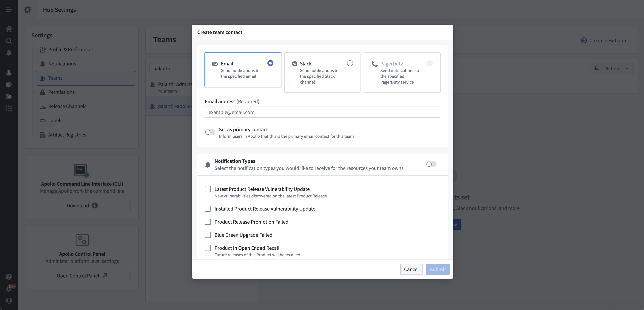This screenshot has height=310, width=644.
Task: Open the Actions dropdown
Action: (617, 68)
